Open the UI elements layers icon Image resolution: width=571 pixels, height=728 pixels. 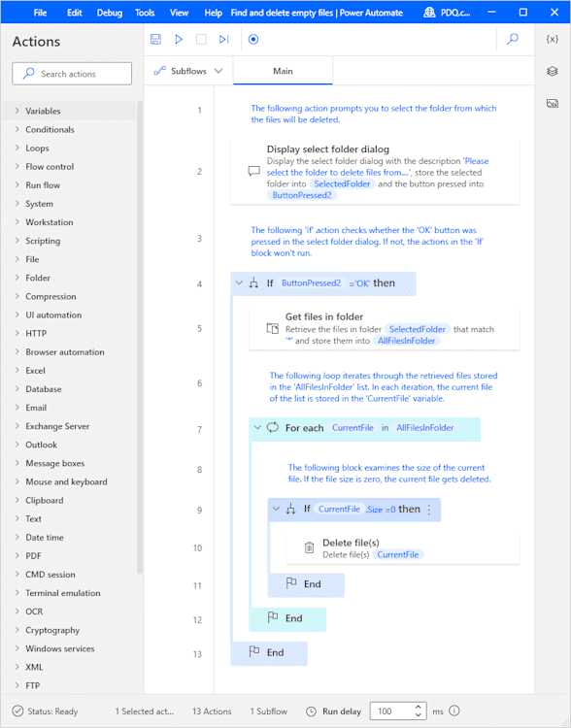pyautogui.click(x=552, y=71)
